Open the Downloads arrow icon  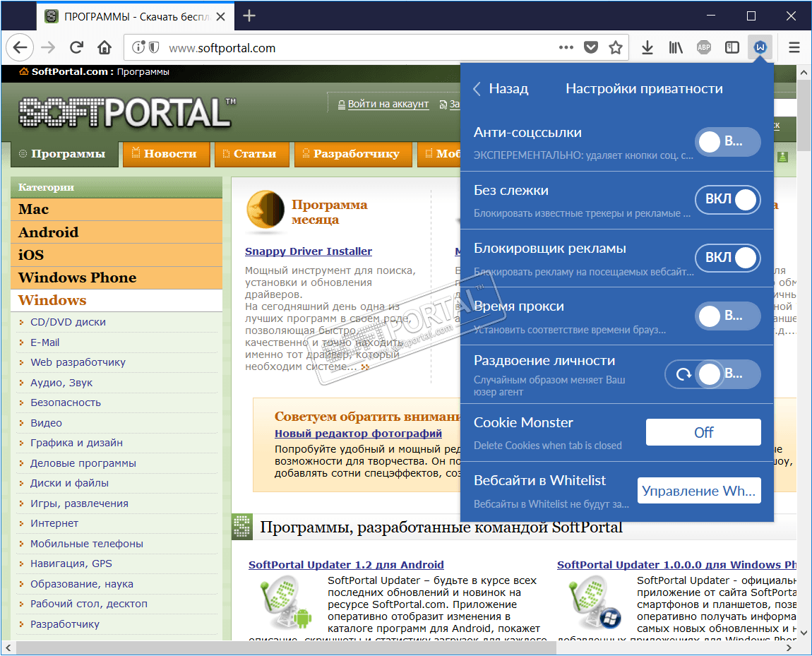(647, 47)
